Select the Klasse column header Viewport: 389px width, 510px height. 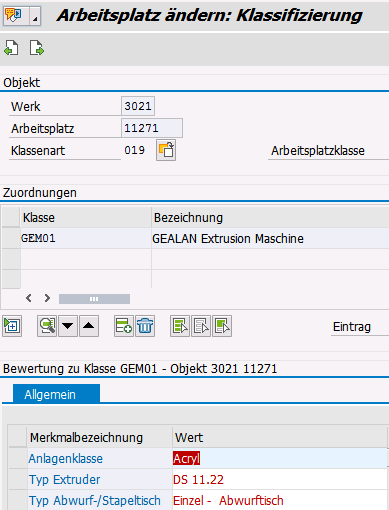(86, 218)
